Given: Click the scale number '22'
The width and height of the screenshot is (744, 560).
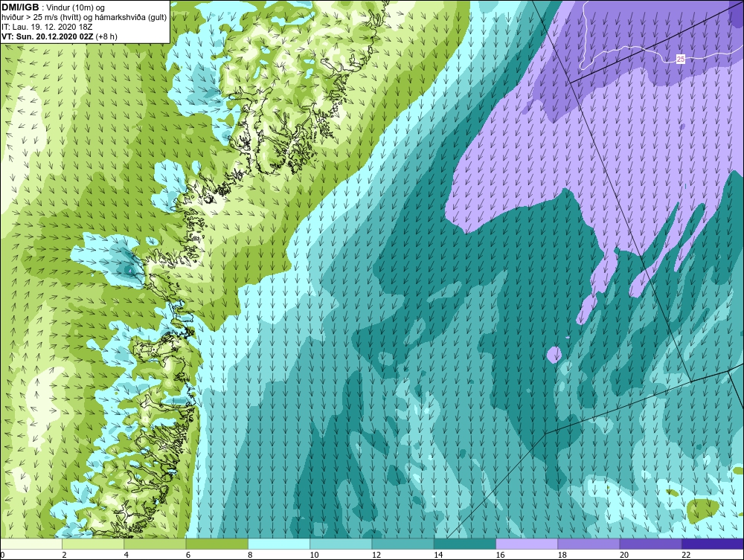Looking at the screenshot, I should pyautogui.click(x=686, y=555).
